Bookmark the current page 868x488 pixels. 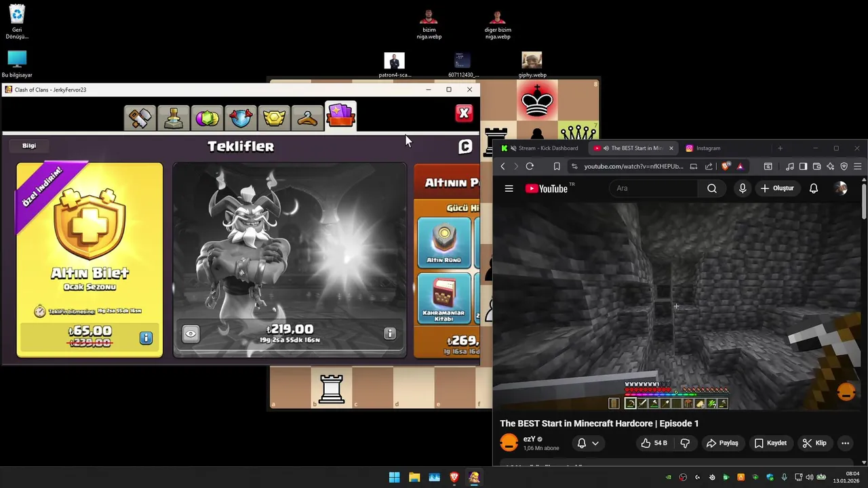(557, 166)
